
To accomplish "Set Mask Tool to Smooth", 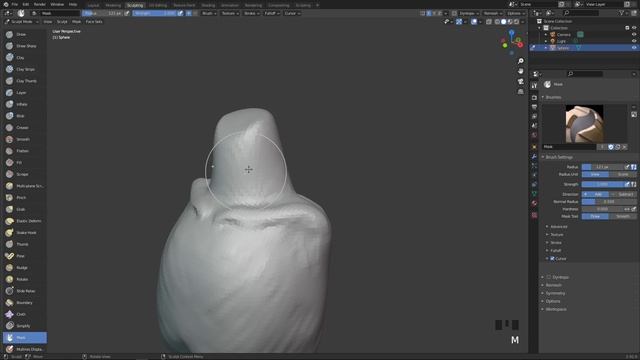I will click(623, 216).
